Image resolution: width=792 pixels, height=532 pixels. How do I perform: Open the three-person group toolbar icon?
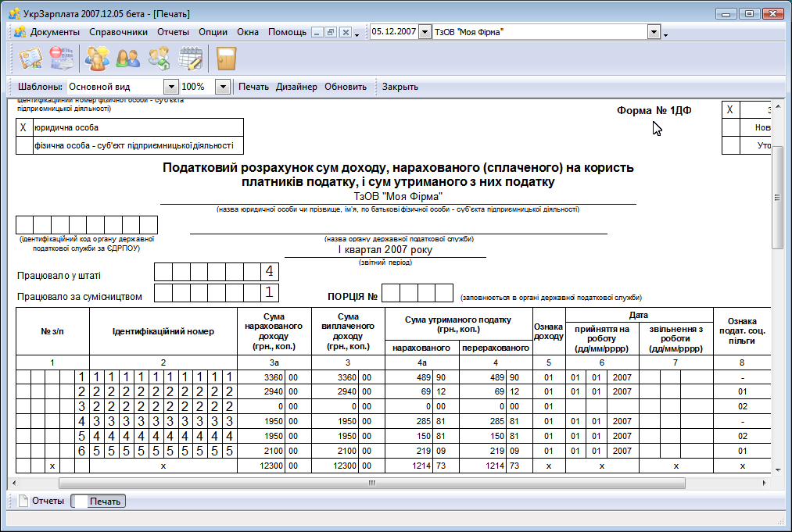98,59
